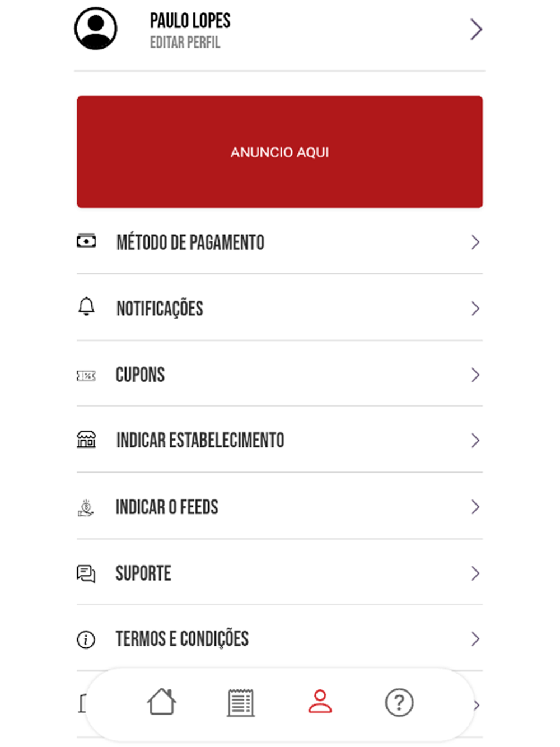Go to Home tab in bottom bar
This screenshot has width=560, height=747.
[x=162, y=702]
